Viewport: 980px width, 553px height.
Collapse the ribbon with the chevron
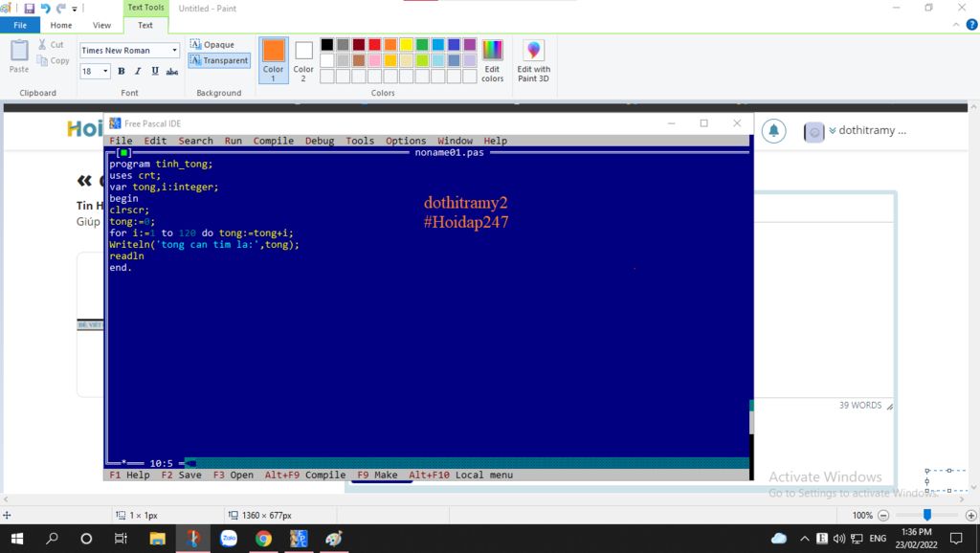point(956,25)
